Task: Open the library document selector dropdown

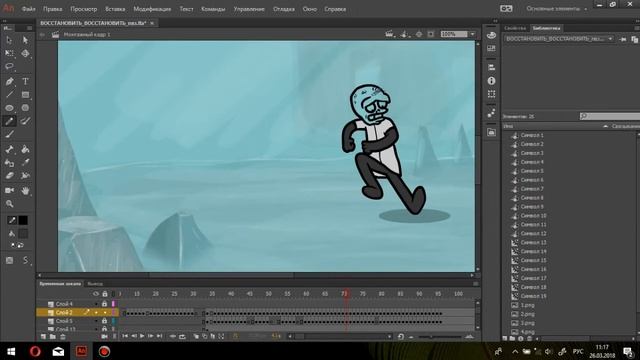Action: [x=560, y=39]
